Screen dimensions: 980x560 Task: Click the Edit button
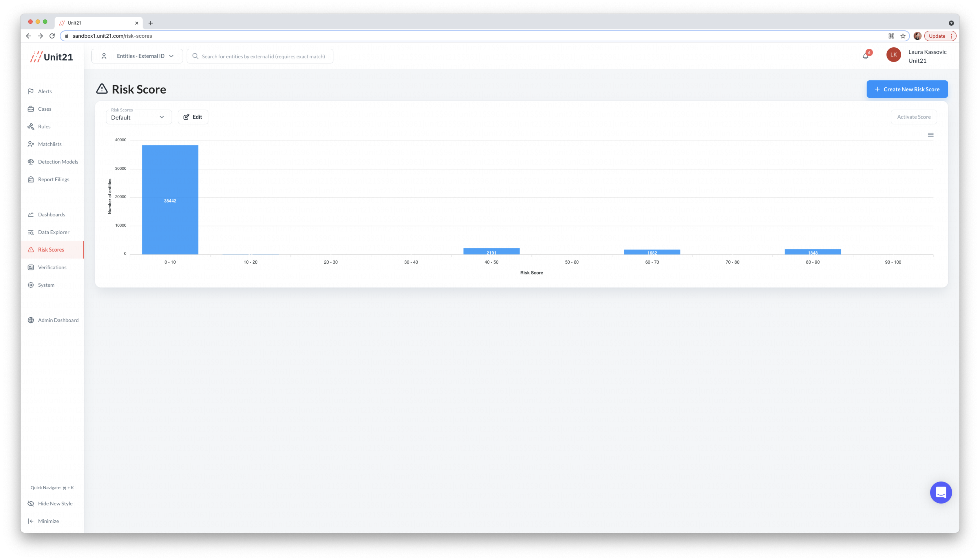point(193,117)
